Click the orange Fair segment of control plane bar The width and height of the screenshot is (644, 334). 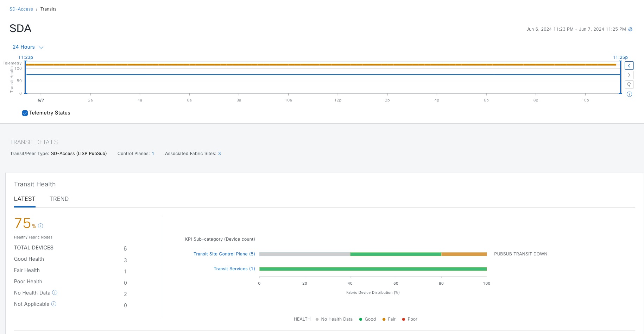464,254
